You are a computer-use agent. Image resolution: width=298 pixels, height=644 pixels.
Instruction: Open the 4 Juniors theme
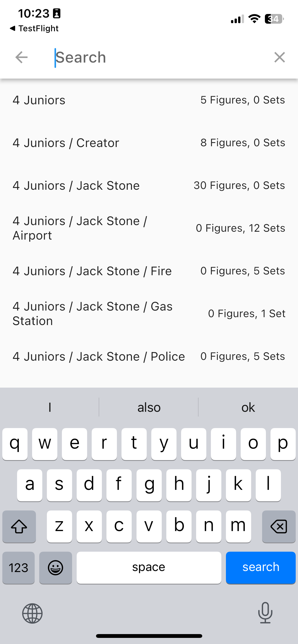pos(149,100)
